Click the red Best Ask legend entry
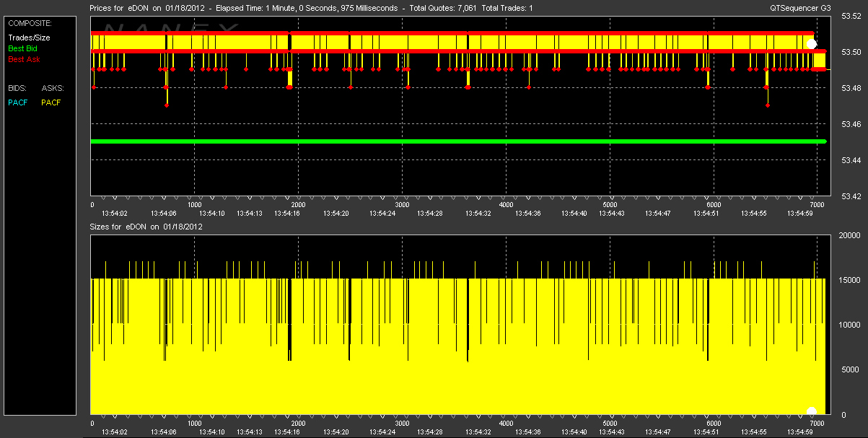The height and width of the screenshot is (438, 868). (24, 59)
